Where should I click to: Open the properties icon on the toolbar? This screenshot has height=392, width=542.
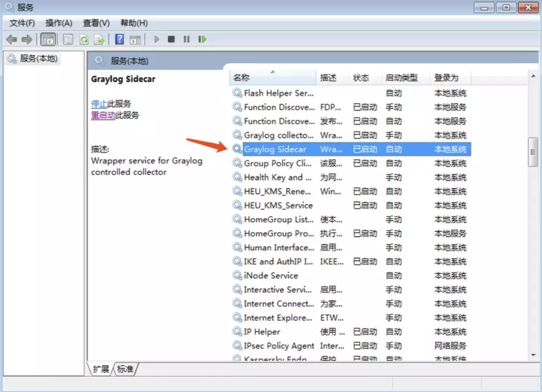[68, 39]
